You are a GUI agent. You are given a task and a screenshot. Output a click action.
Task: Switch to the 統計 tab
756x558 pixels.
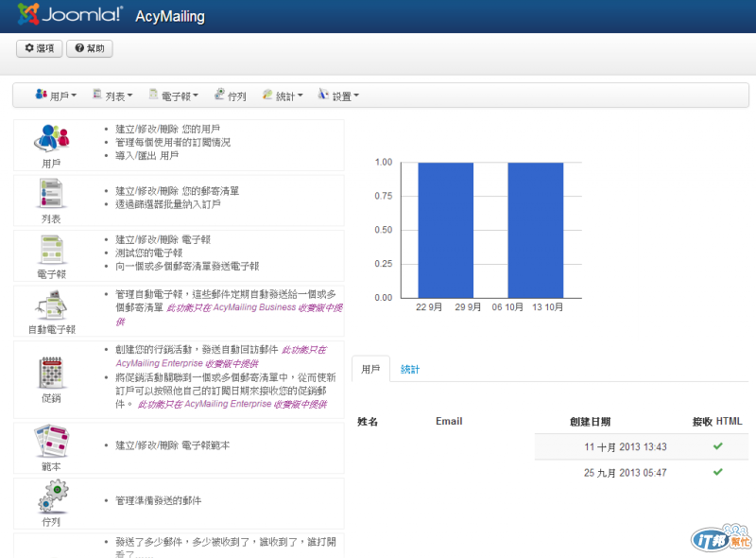coord(410,369)
